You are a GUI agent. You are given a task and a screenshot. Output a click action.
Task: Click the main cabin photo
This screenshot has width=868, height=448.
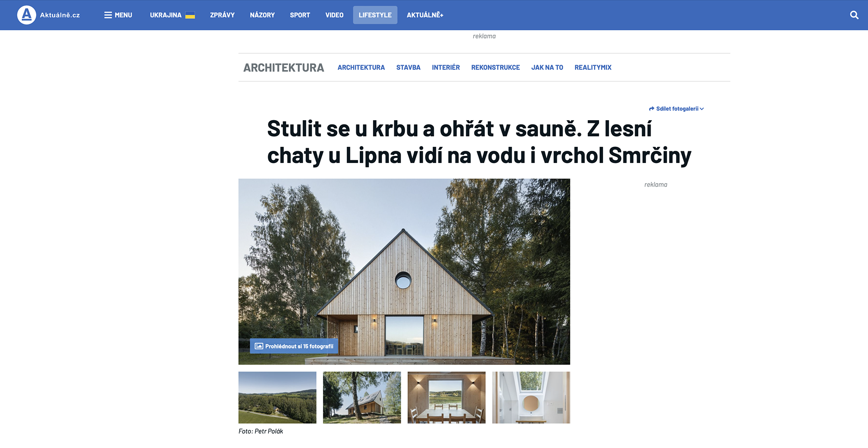coord(404,271)
